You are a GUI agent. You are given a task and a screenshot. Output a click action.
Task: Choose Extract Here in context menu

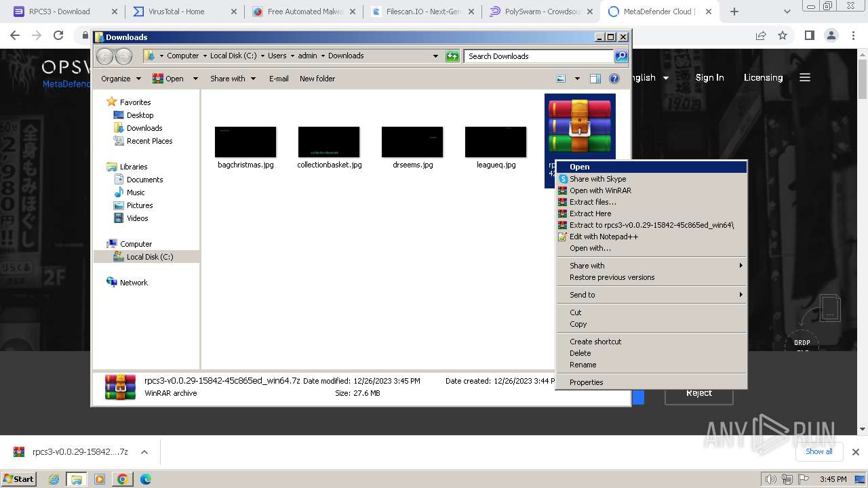[x=651, y=213]
